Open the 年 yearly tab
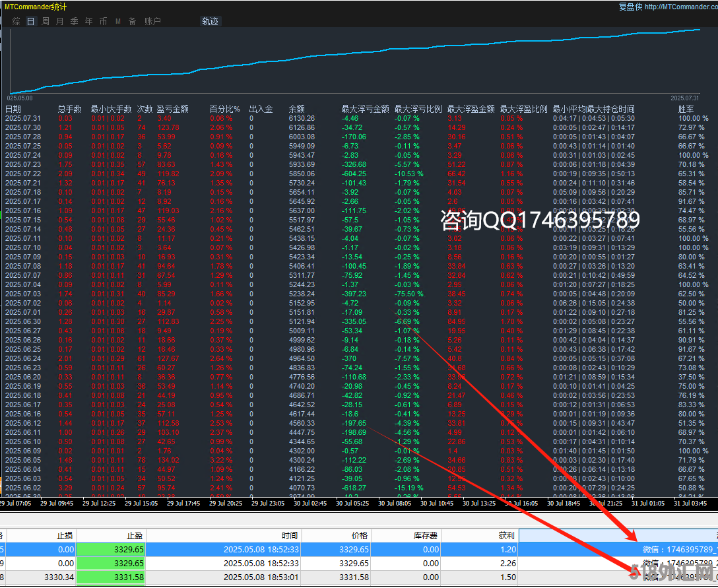718x588 pixels. click(89, 21)
